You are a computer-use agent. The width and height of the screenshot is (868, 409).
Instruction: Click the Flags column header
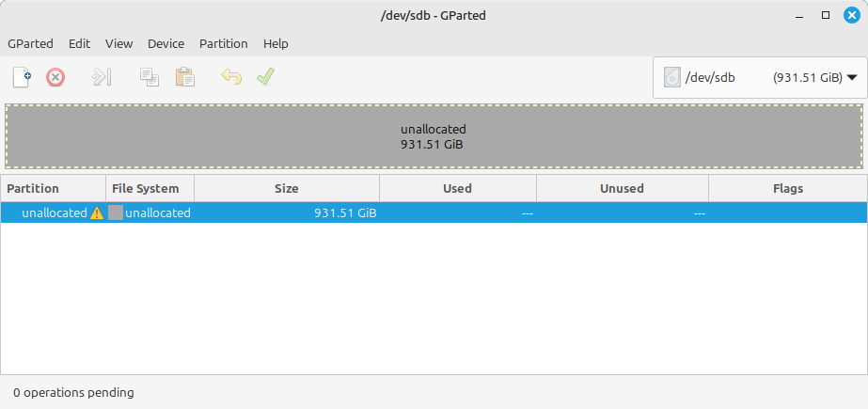(x=788, y=189)
